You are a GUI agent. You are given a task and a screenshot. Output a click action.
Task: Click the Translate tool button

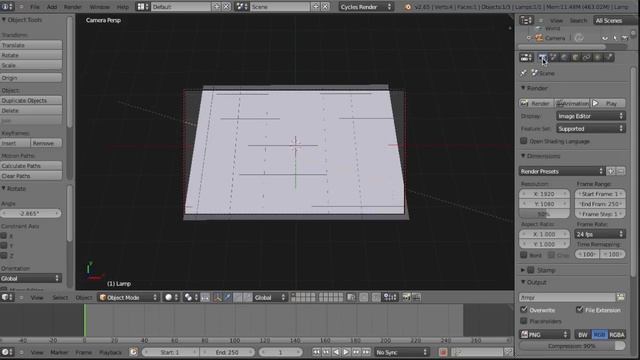tap(31, 45)
